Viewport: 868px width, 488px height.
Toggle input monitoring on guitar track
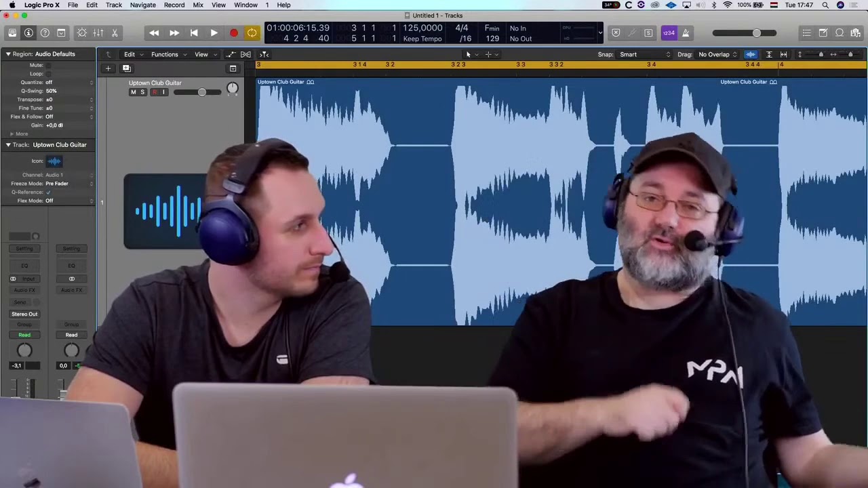pyautogui.click(x=163, y=92)
